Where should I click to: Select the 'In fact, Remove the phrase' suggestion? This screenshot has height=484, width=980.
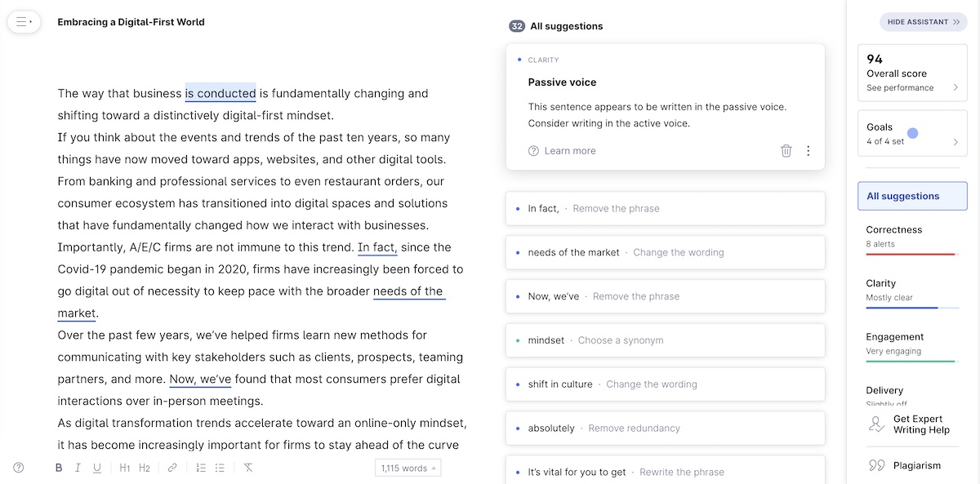666,208
